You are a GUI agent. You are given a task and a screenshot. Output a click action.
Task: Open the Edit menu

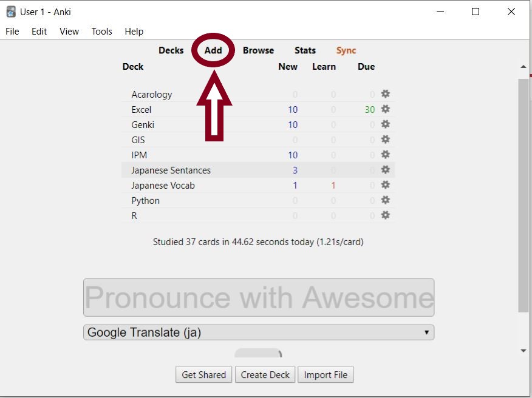[39, 32]
